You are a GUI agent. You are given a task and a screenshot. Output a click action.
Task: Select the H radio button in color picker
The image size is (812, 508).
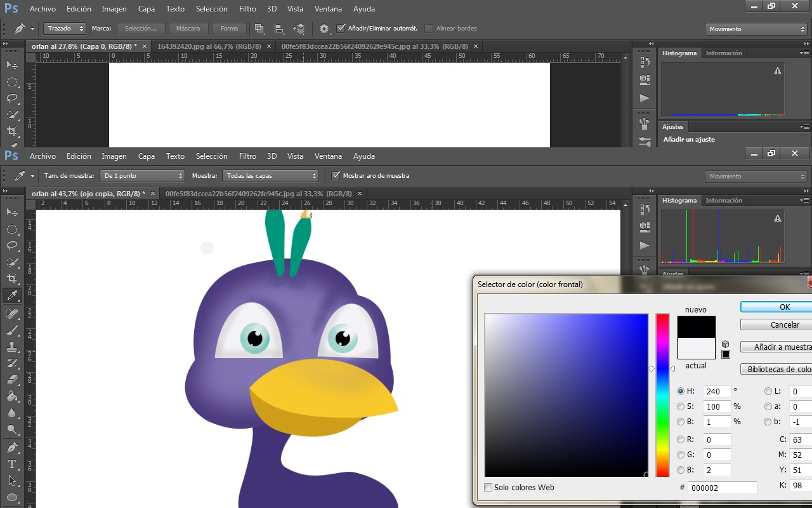click(x=681, y=391)
